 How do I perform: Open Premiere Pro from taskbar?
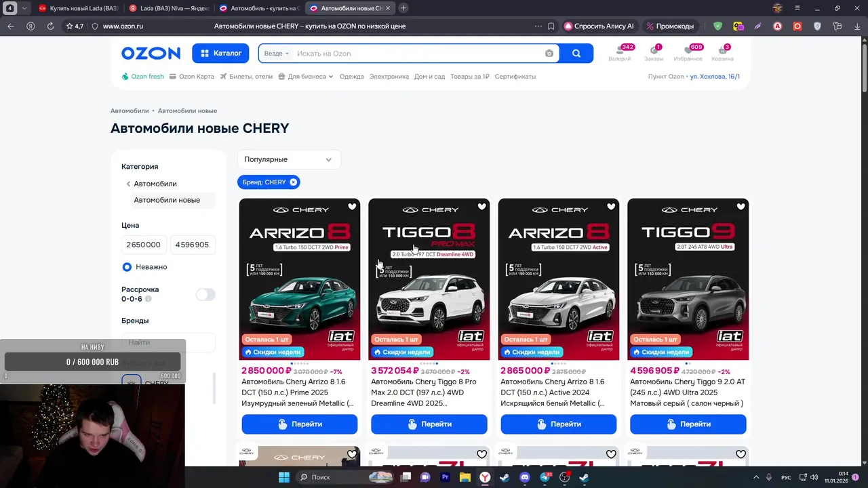click(446, 477)
